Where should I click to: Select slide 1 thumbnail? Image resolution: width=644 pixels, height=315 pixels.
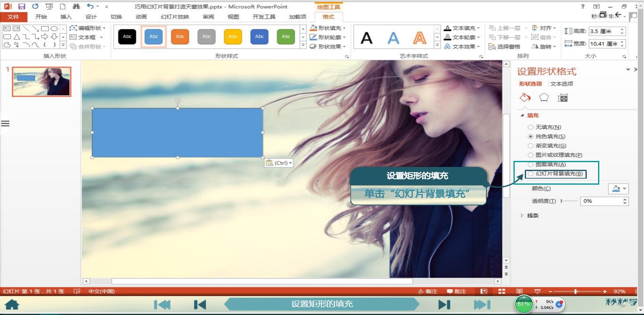42,82
